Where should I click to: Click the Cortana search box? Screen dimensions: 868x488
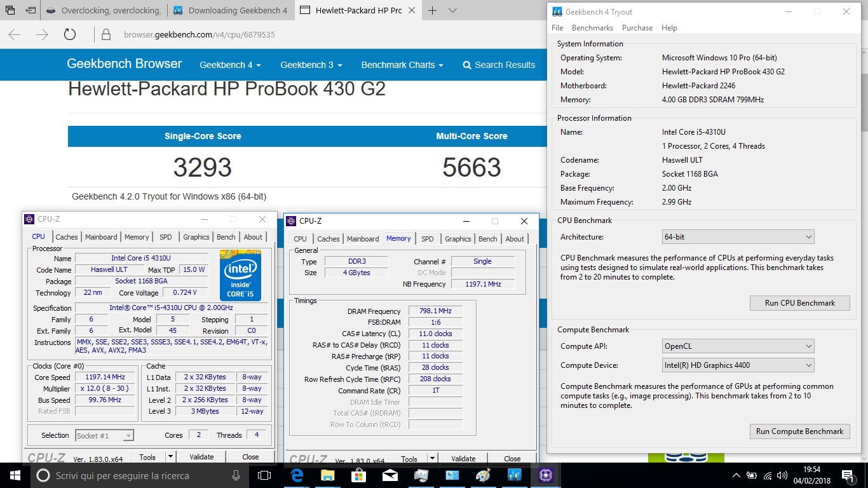tap(140, 475)
